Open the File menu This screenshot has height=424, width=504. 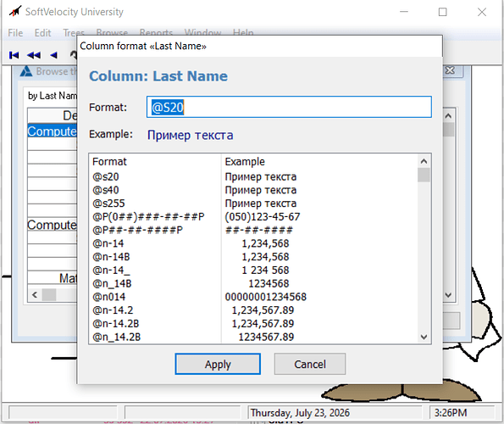pos(15,33)
